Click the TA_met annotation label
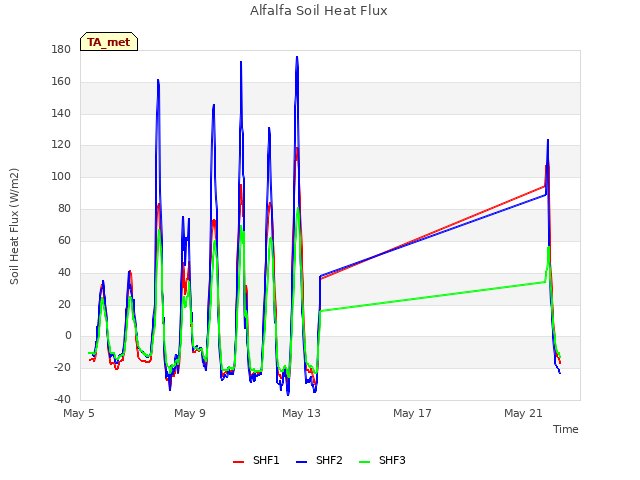Viewport: 640px width, 480px height. [109, 42]
